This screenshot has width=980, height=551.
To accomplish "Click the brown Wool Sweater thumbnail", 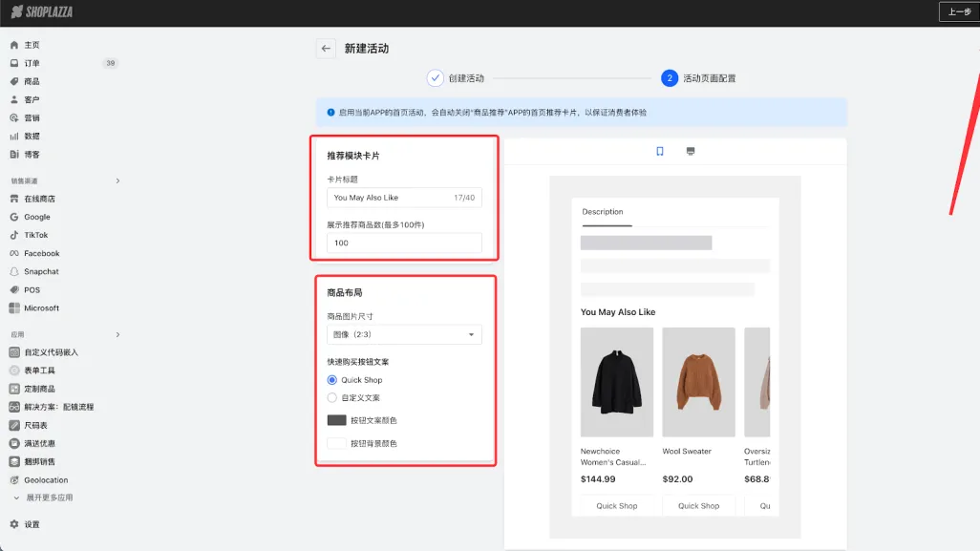I will [x=699, y=382].
